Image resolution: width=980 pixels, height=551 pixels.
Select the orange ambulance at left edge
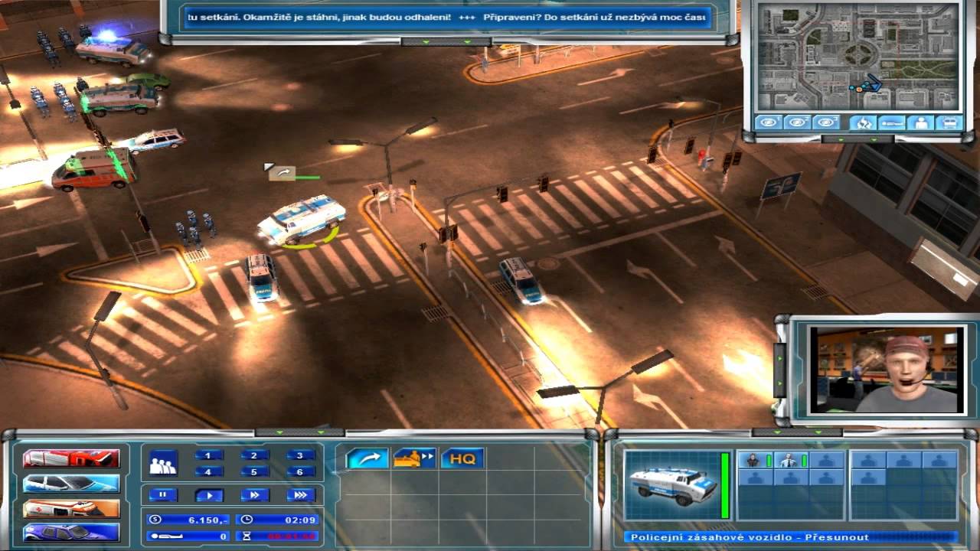[95, 169]
